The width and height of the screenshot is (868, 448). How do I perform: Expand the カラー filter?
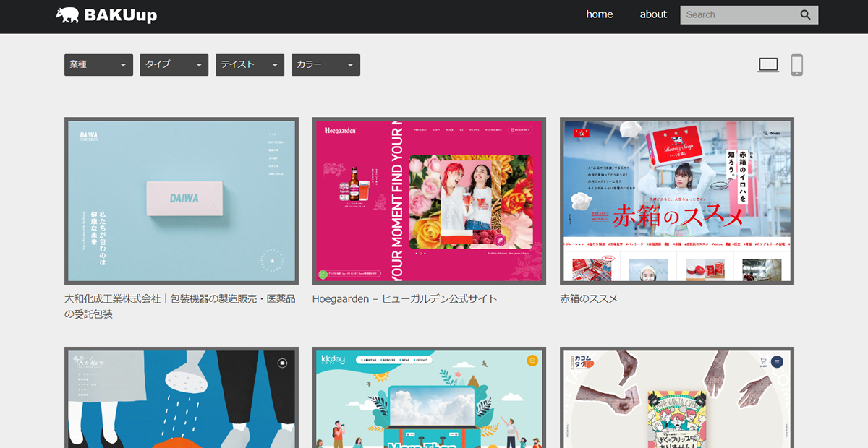click(325, 65)
